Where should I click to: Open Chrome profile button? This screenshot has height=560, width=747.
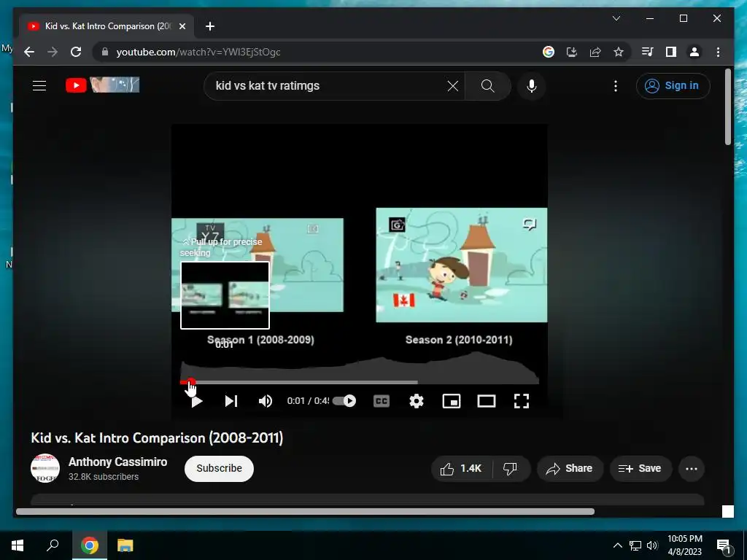coord(694,52)
